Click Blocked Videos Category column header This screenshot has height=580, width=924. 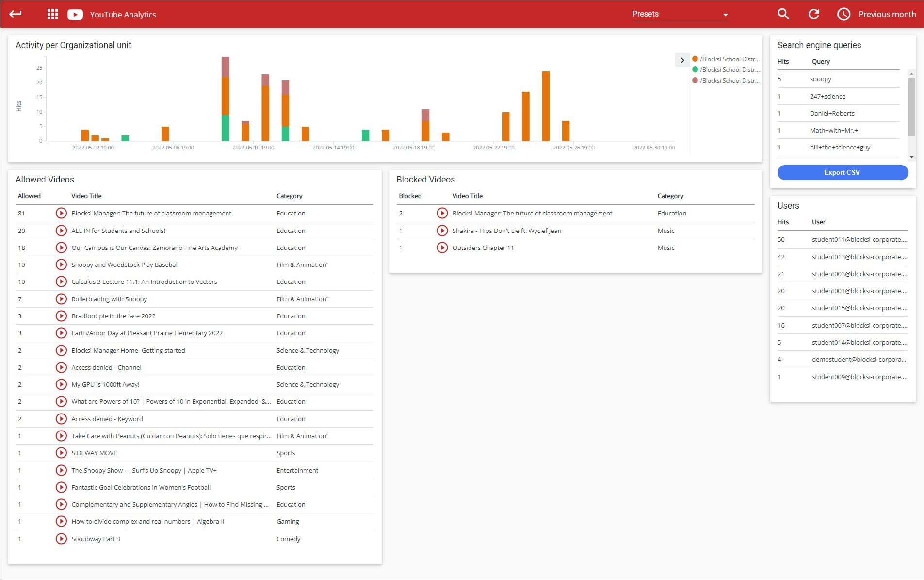pyautogui.click(x=670, y=196)
